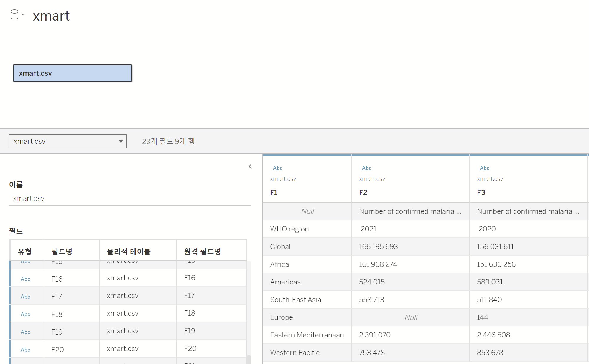Screen dimensions: 589x364
Task: Change the Abc data type of field F16
Action: coord(25,279)
